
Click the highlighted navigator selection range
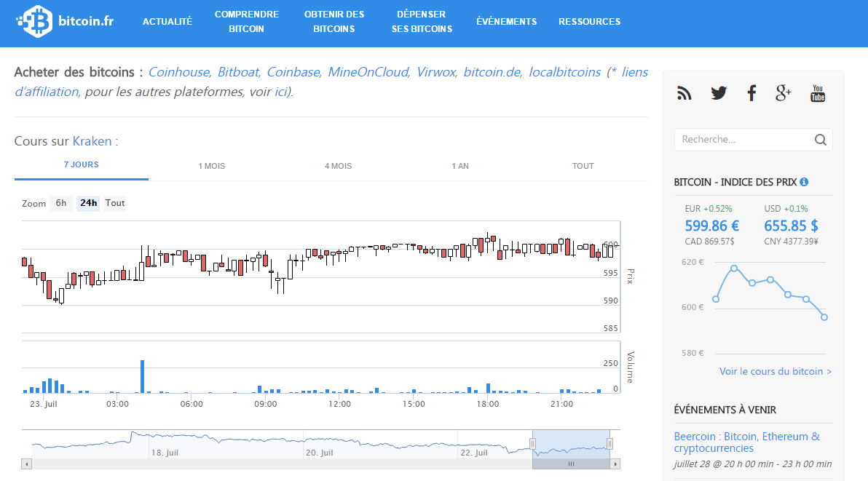[572, 443]
